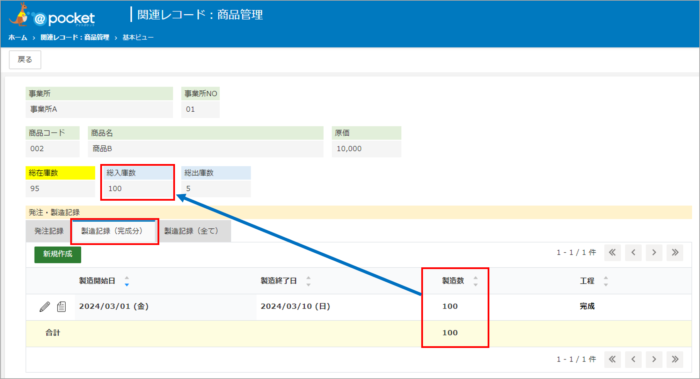Go to first page in top pager
This screenshot has height=379, width=700.
(x=612, y=253)
